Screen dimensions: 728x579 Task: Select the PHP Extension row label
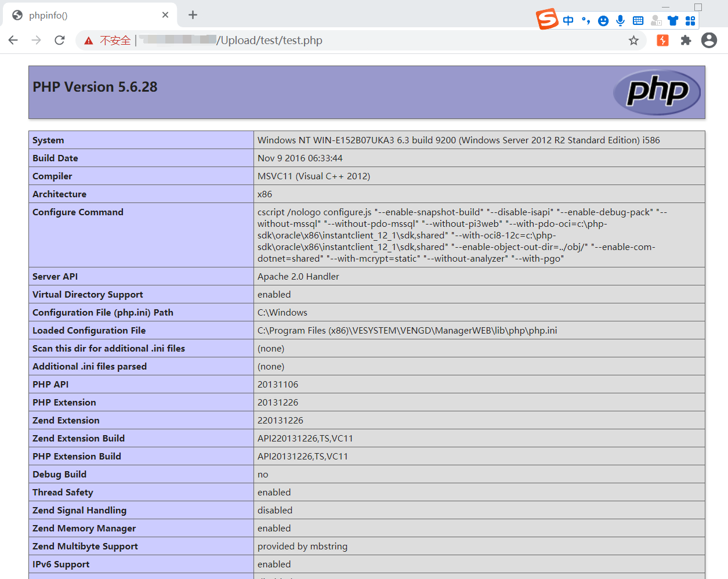point(64,403)
